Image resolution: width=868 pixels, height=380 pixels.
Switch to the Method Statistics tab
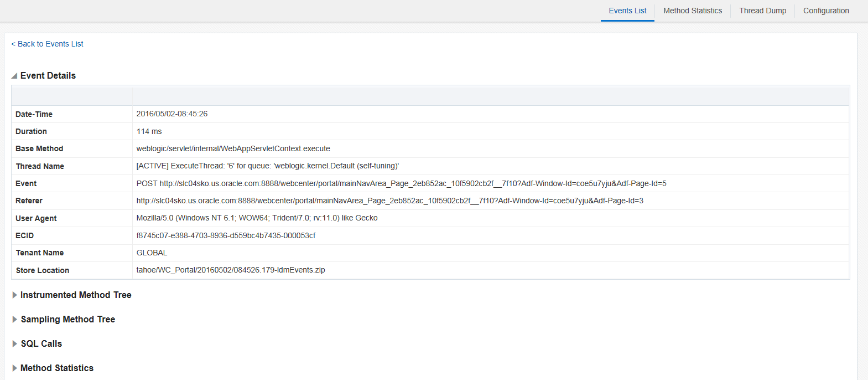click(693, 11)
